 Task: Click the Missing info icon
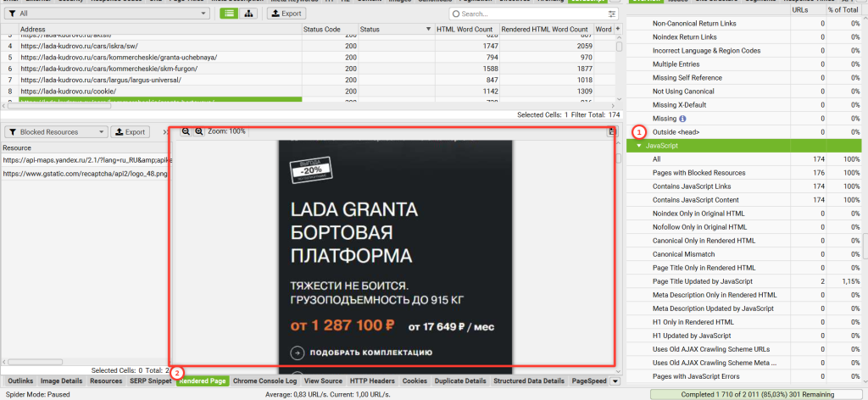[682, 119]
